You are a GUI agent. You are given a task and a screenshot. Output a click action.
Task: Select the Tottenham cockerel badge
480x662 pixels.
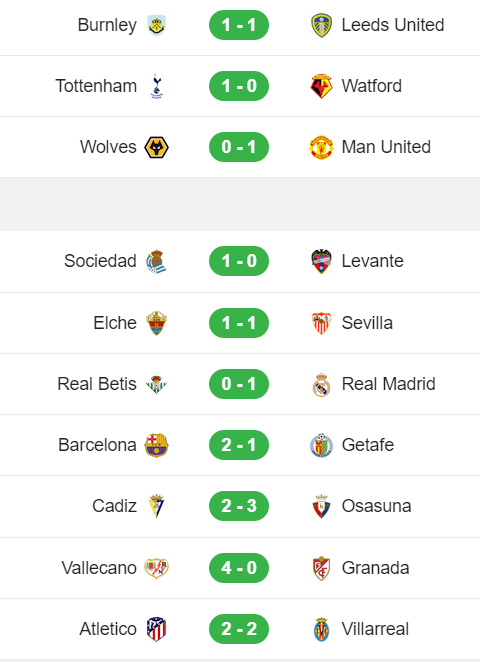[156, 86]
